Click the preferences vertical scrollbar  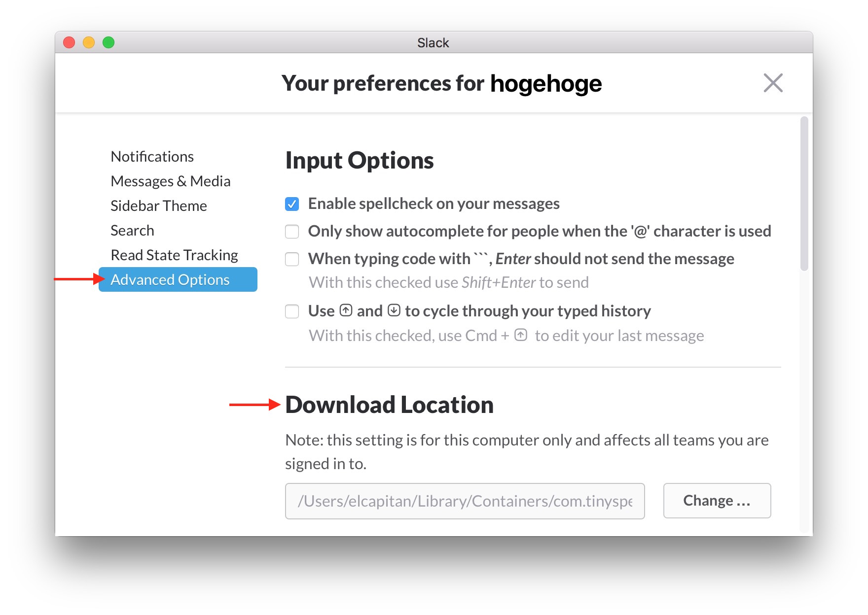pyautogui.click(x=804, y=194)
